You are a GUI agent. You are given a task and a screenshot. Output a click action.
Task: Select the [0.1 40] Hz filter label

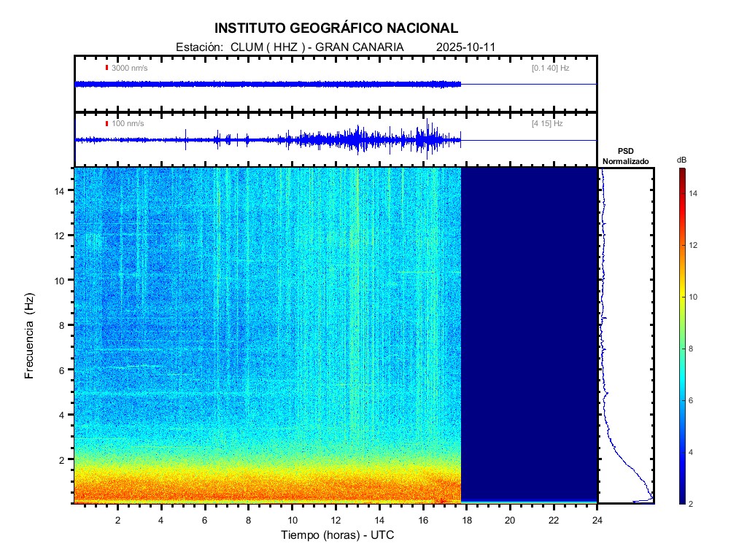(551, 68)
